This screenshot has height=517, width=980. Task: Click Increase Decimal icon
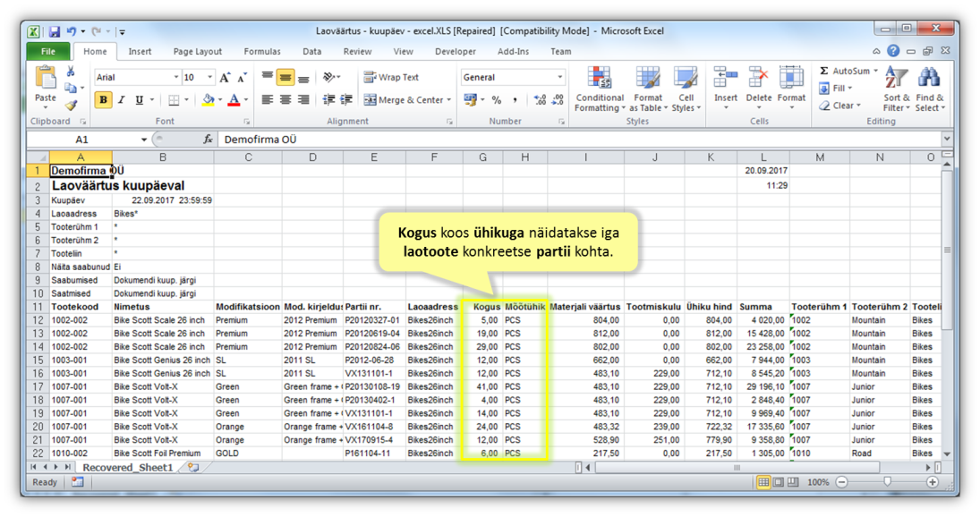point(540,100)
